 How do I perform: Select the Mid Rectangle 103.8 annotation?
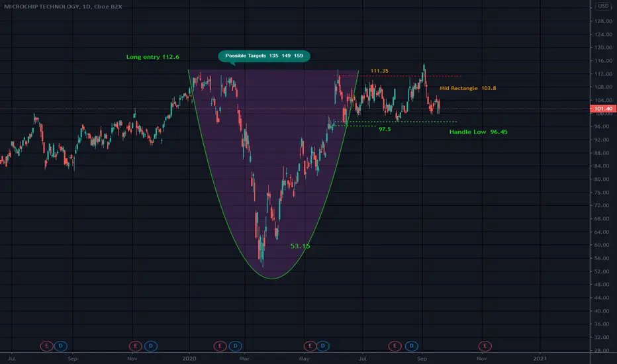tap(468, 88)
